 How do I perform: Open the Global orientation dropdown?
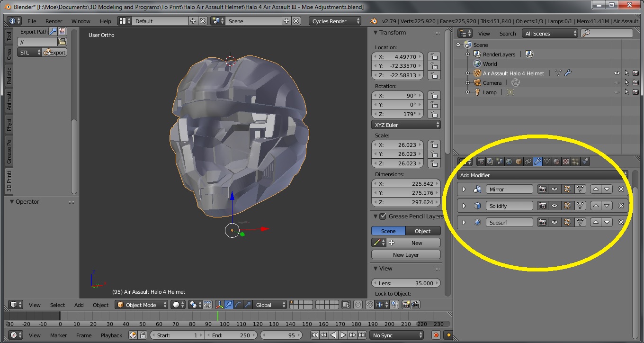[270, 305]
